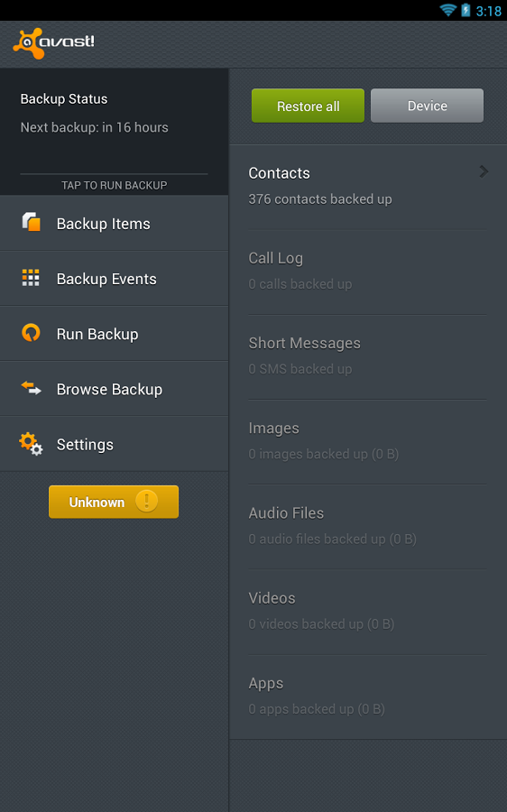Select the Browse Backup menu entry
507x812 pixels.
point(114,389)
